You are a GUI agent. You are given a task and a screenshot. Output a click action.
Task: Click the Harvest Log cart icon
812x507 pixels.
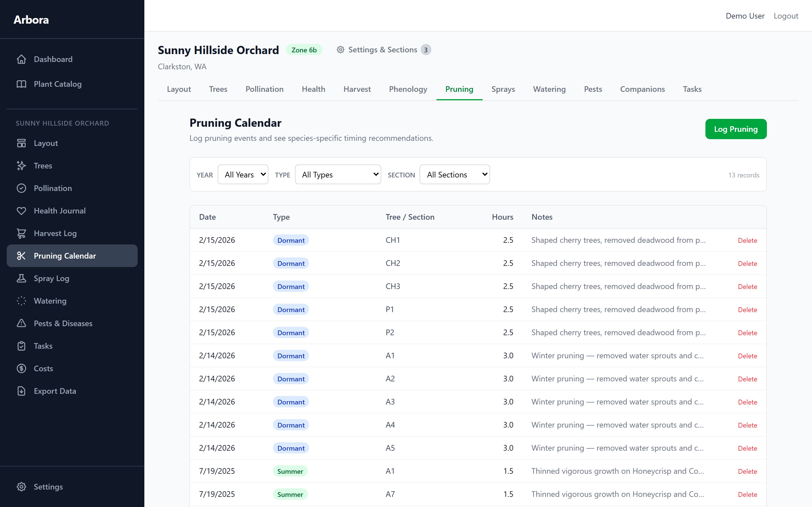point(21,233)
